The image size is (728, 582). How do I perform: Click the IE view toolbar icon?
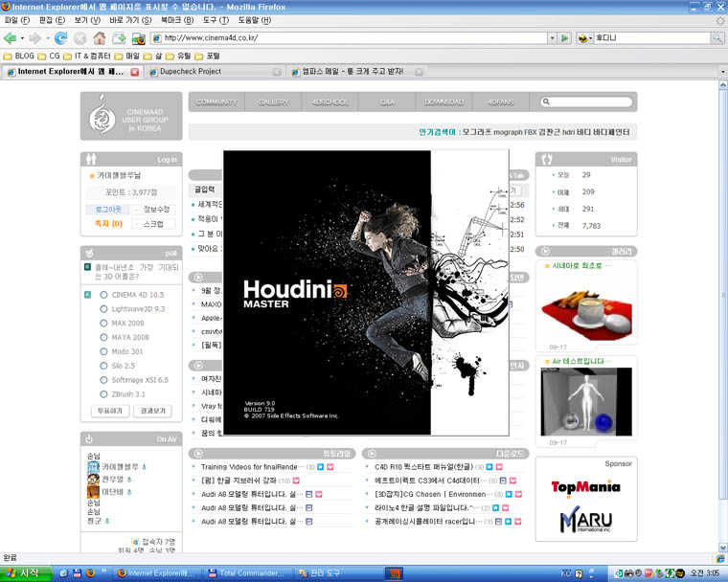[138, 38]
